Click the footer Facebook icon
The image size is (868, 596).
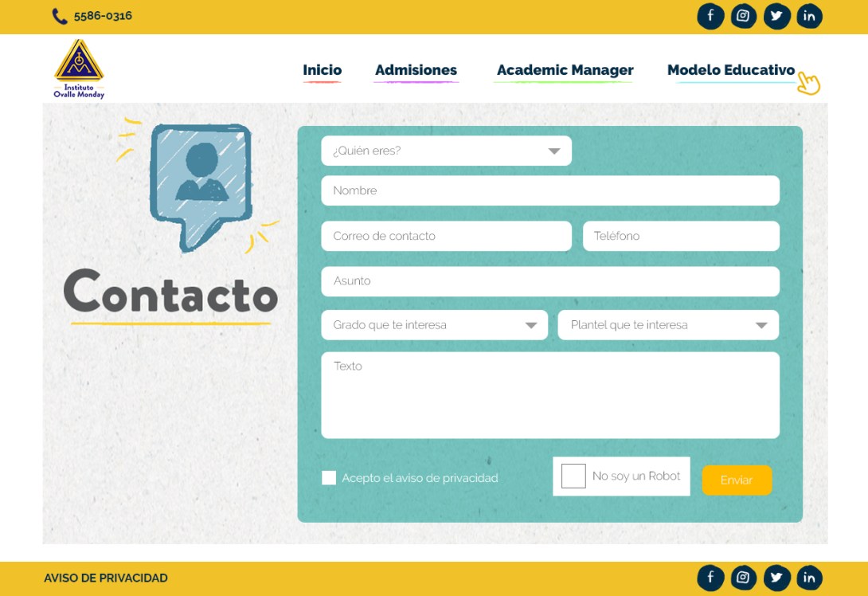[710, 578]
